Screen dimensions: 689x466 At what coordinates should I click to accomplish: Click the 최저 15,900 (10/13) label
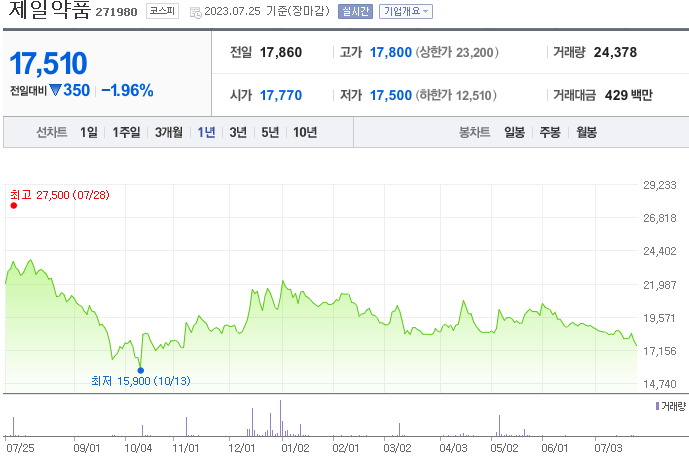point(141,381)
